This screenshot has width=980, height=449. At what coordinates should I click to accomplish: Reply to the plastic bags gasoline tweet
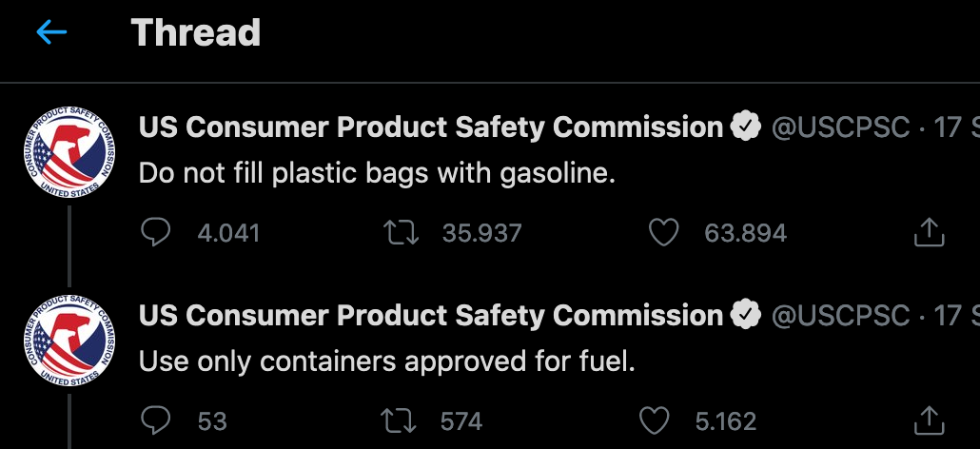click(155, 232)
